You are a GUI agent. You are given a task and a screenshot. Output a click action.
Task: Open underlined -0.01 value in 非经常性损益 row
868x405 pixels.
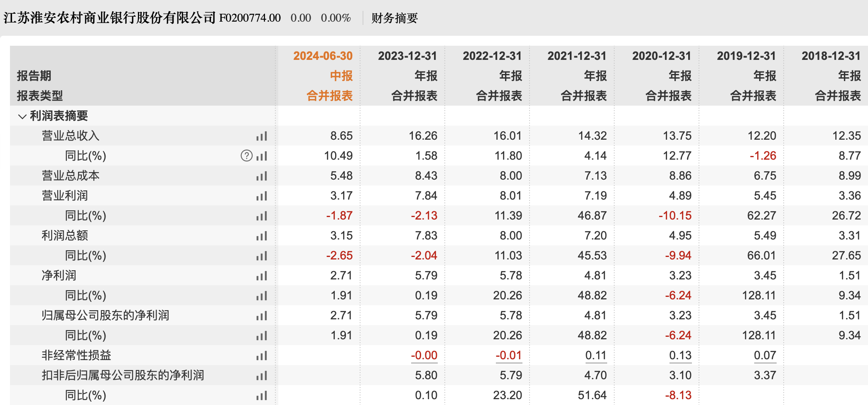(x=509, y=356)
